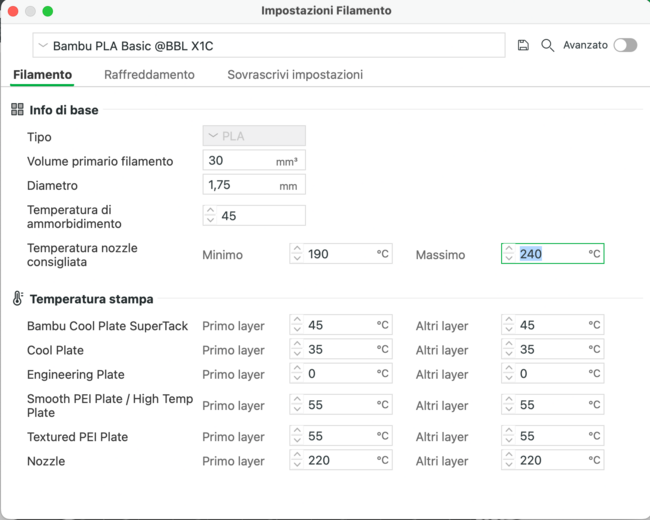Open the Bambu PLA Basic preset dropdown

click(x=268, y=46)
